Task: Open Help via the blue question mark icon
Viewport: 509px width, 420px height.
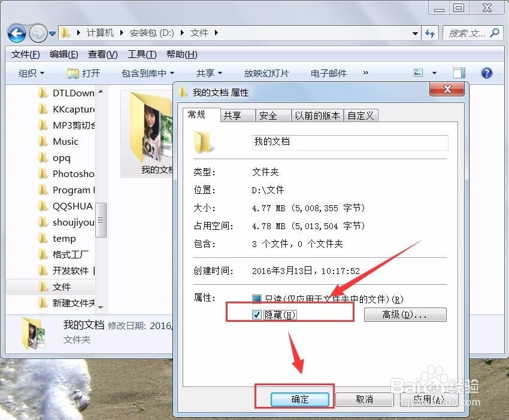Action: click(x=487, y=72)
